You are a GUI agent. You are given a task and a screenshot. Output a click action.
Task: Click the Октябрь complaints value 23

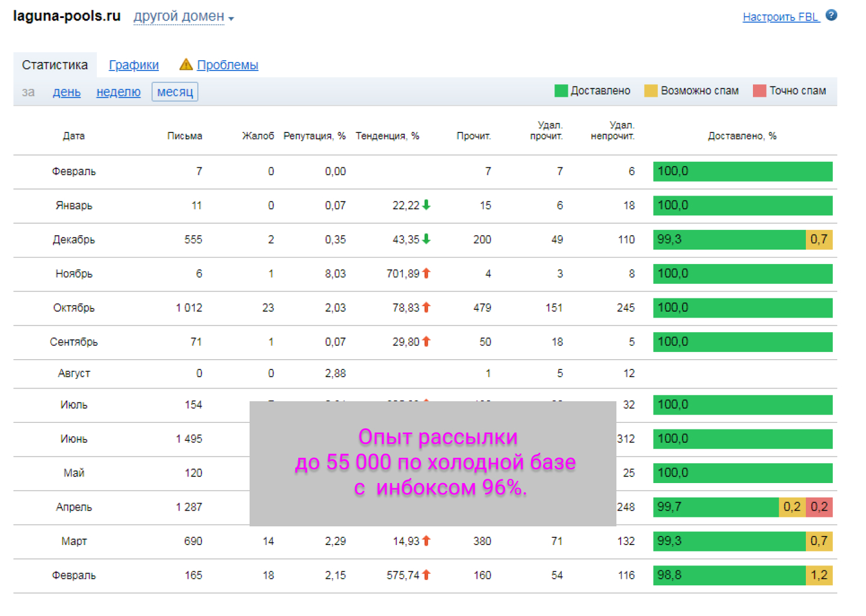[268, 308]
